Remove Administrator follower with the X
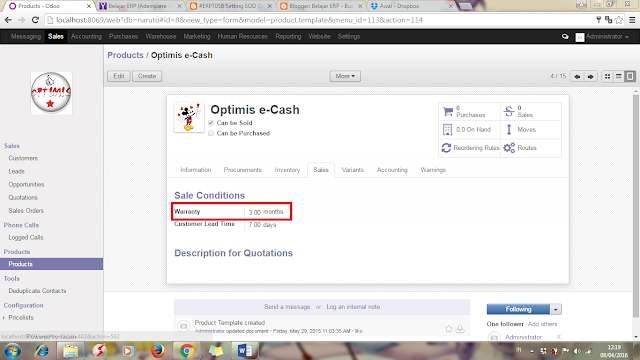The width and height of the screenshot is (640, 360). [x=559, y=337]
